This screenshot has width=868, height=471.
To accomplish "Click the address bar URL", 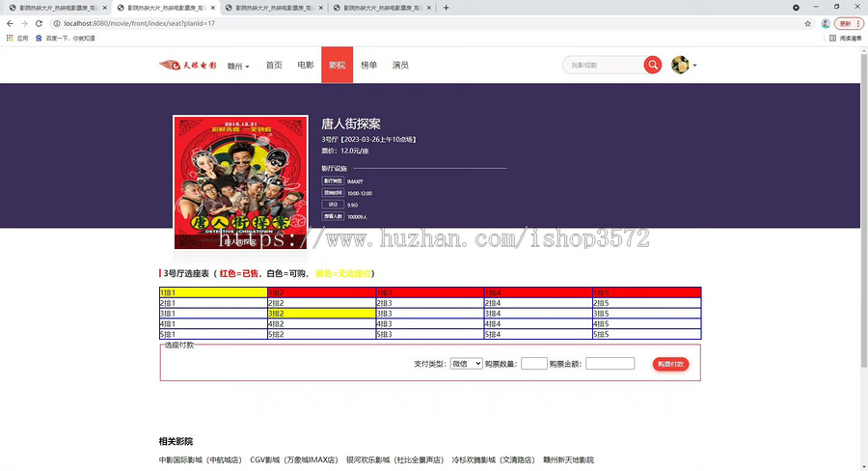I will (x=140, y=23).
